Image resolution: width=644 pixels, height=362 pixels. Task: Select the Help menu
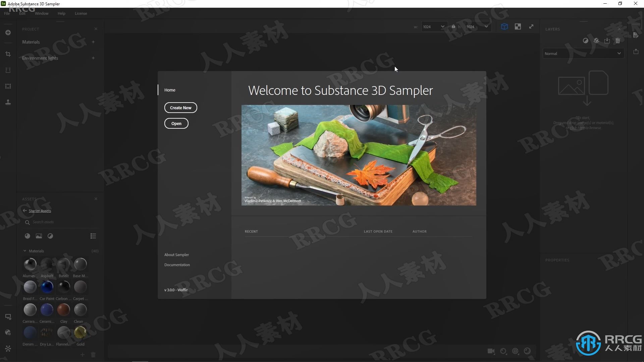[x=61, y=13]
